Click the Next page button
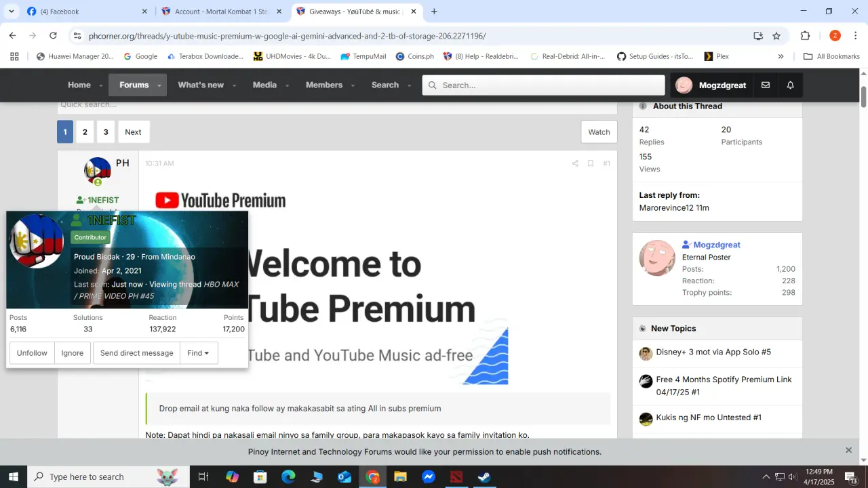The image size is (868, 488). [x=133, y=132]
